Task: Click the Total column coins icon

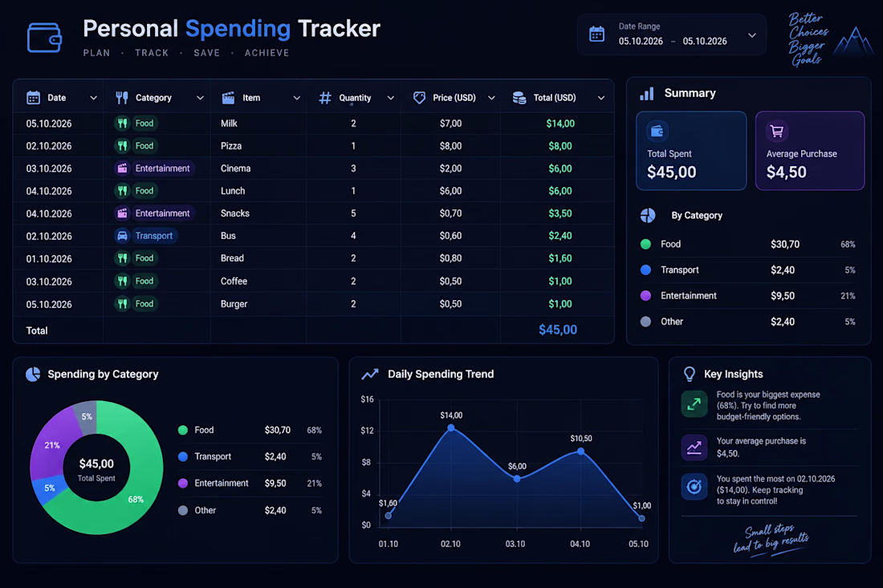Action: 519,98
